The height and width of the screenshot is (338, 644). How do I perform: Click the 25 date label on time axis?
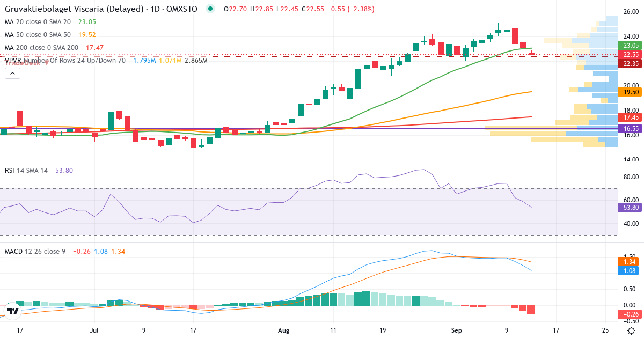point(605,330)
